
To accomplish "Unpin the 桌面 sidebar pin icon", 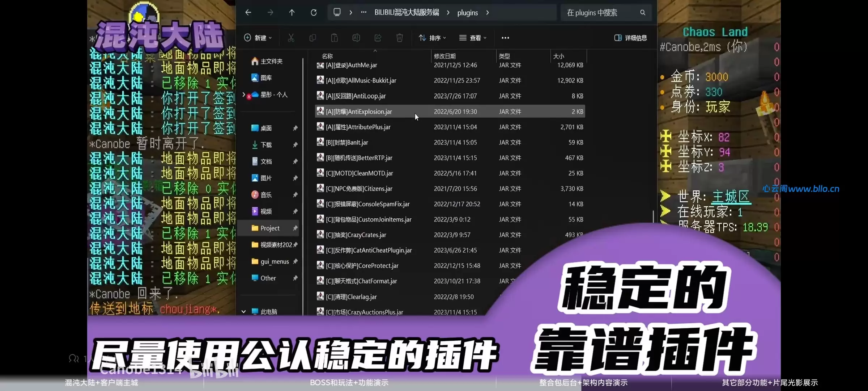I will 295,128.
